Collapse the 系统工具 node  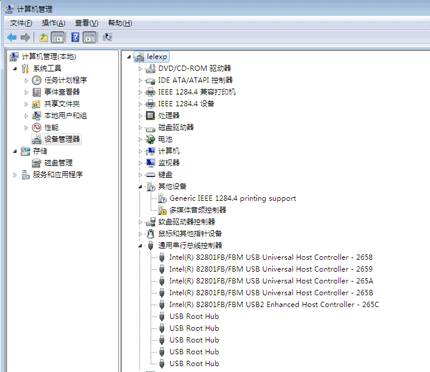(x=15, y=69)
